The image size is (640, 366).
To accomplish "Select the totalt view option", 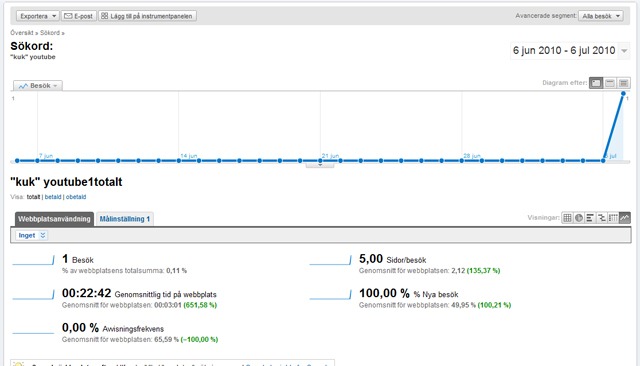I will click(33, 197).
